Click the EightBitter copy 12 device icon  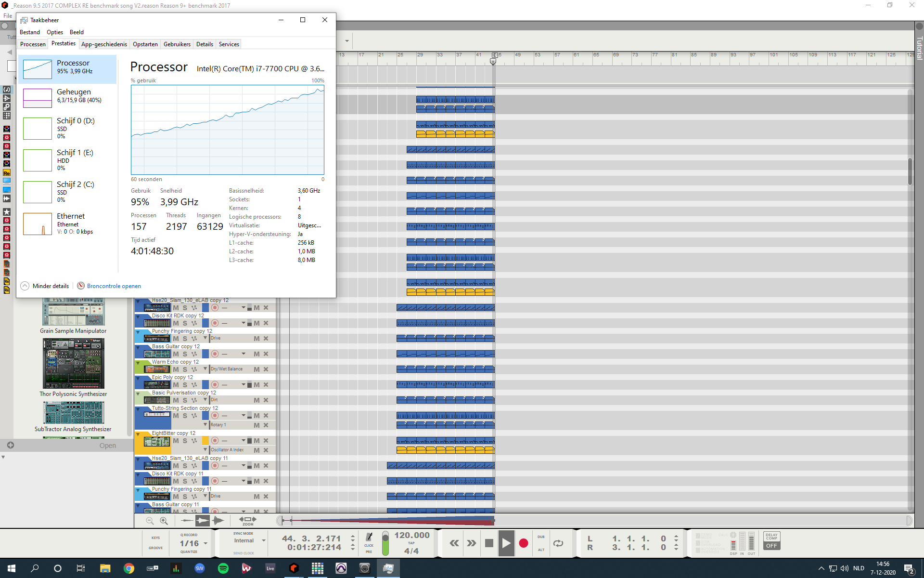(x=156, y=442)
